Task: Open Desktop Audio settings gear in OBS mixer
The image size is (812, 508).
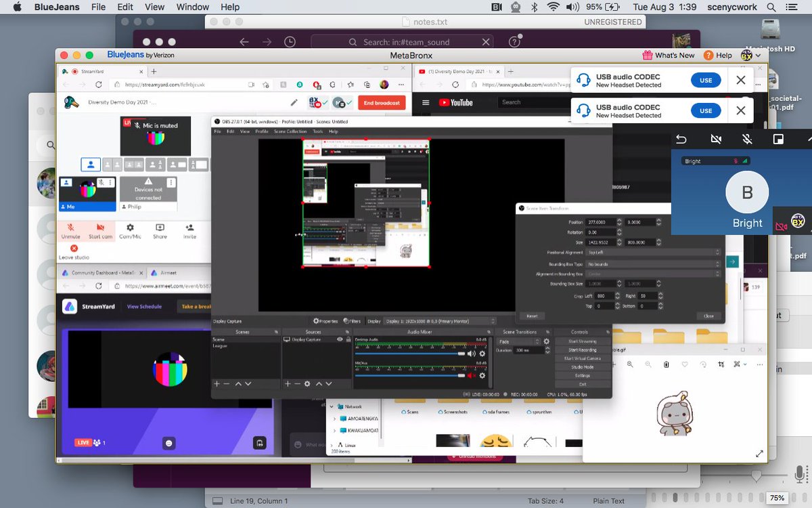Action: coord(482,354)
